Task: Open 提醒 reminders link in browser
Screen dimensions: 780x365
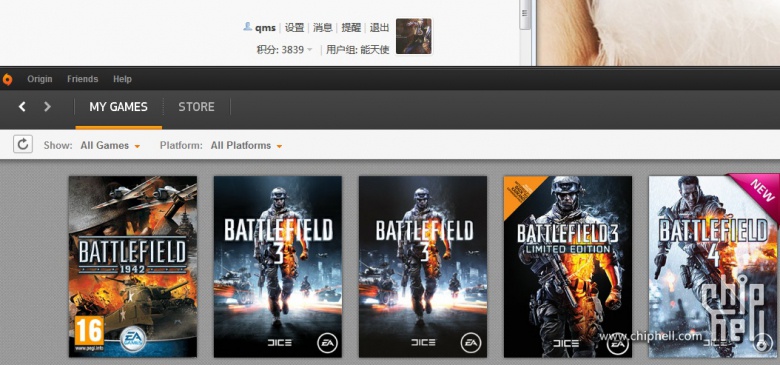Action: click(351, 28)
